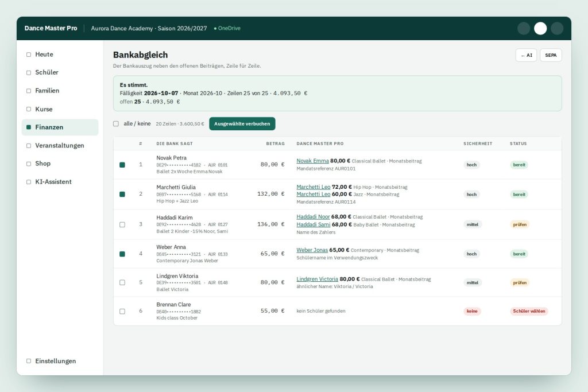
Task: Click the Ausgewählte verbuchen button
Action: (242, 123)
